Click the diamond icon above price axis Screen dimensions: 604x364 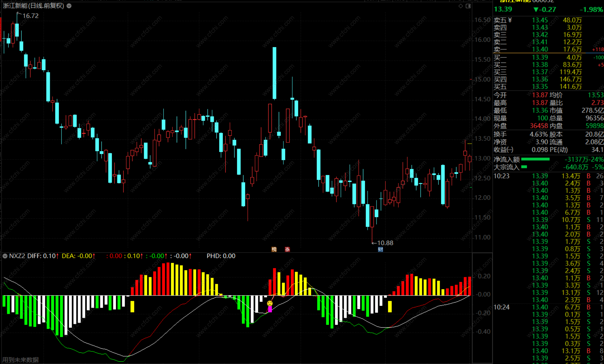[x=460, y=6]
